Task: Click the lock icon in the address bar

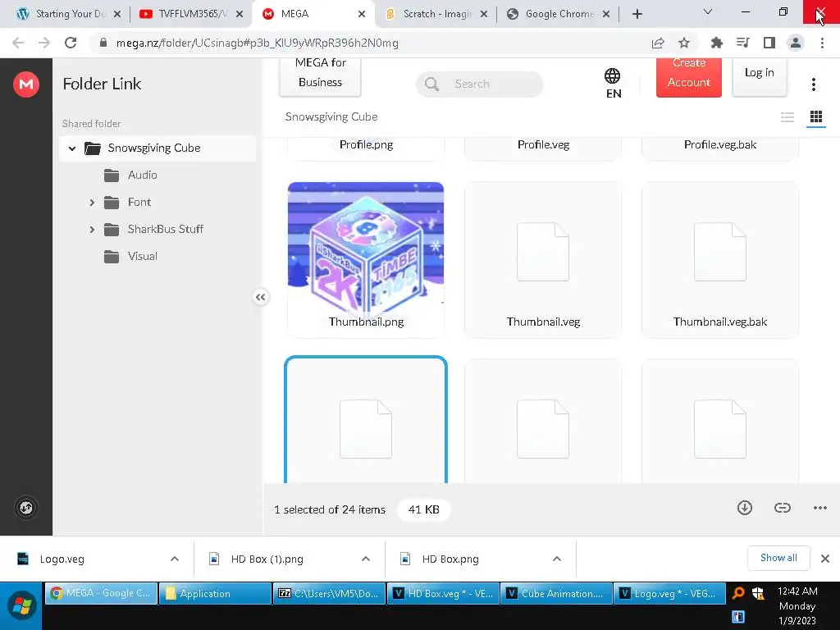Action: pyautogui.click(x=103, y=43)
